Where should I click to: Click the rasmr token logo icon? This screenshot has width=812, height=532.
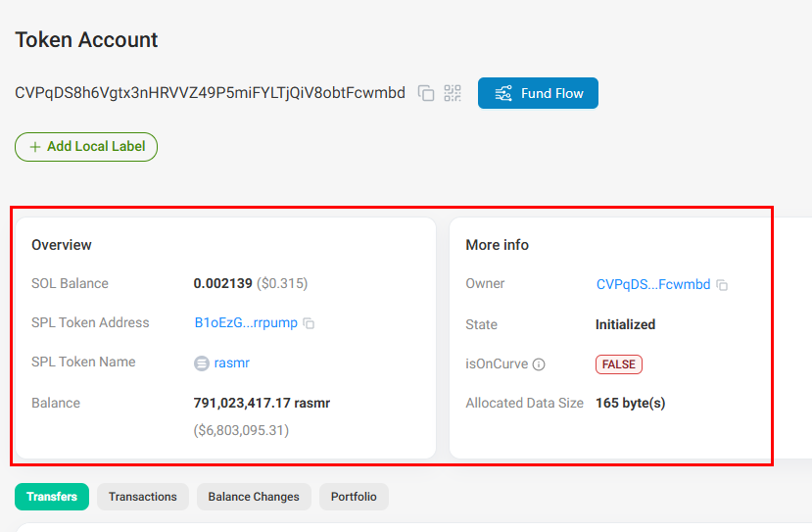click(202, 363)
